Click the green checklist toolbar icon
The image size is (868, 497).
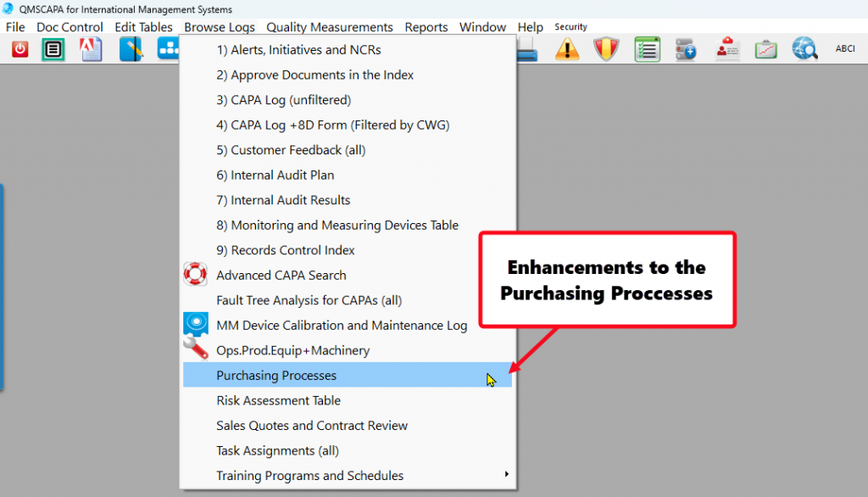click(x=648, y=49)
